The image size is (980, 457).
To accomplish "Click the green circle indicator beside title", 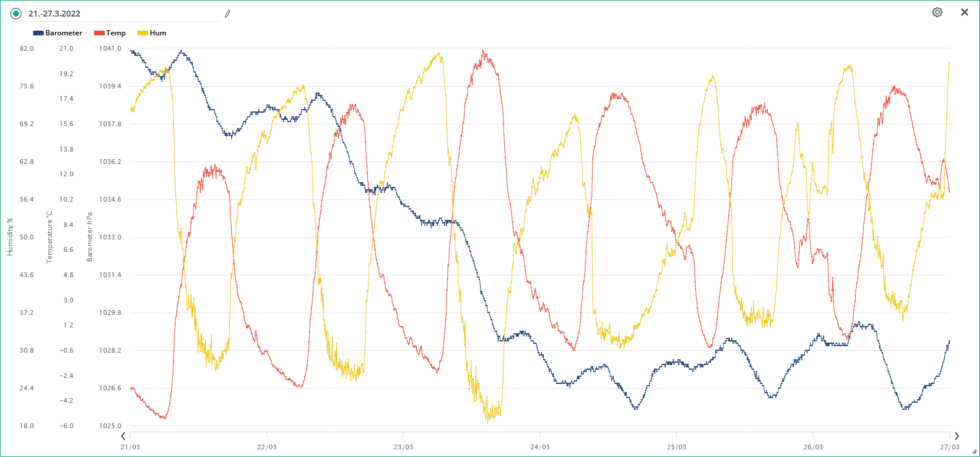I will pyautogui.click(x=16, y=14).
